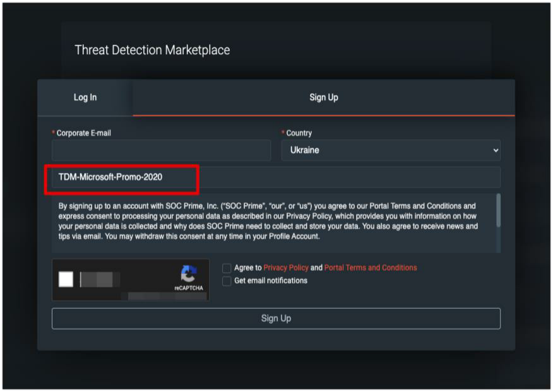553x392 pixels.
Task: Click the Corporate E-mail label
Action: [x=83, y=133]
